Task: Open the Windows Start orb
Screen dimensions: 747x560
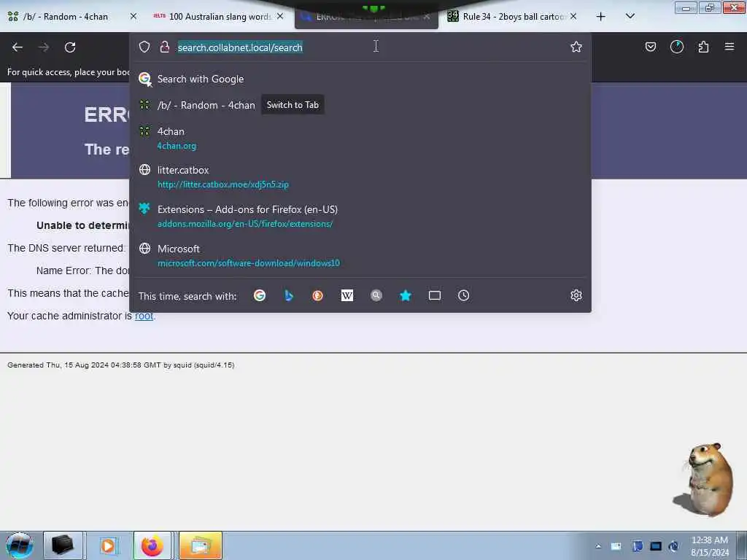Action: pos(20,545)
